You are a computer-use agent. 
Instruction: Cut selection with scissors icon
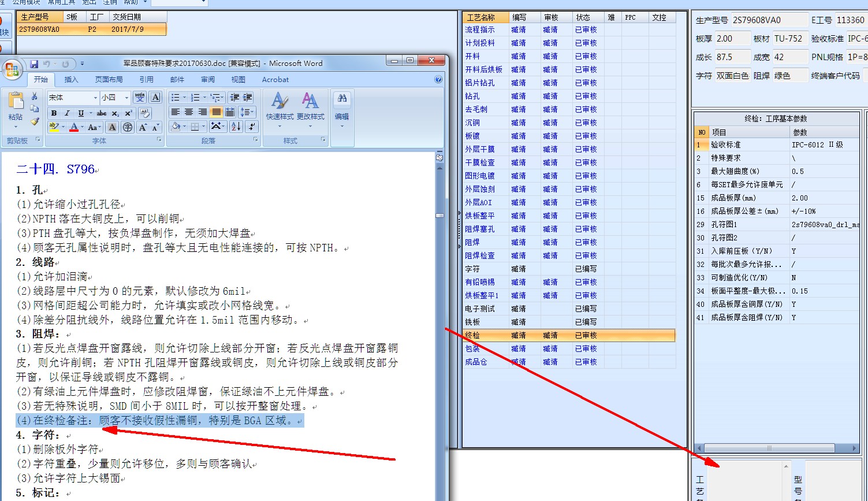click(x=35, y=96)
